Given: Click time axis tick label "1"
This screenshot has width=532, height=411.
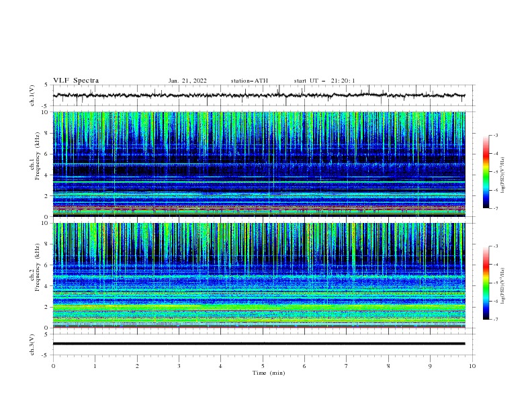Looking at the screenshot, I should (x=95, y=366).
